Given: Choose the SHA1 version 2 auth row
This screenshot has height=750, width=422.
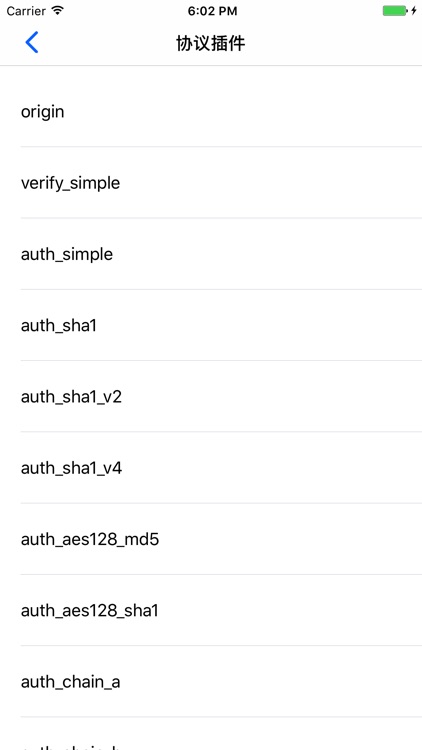Looking at the screenshot, I should pos(211,397).
